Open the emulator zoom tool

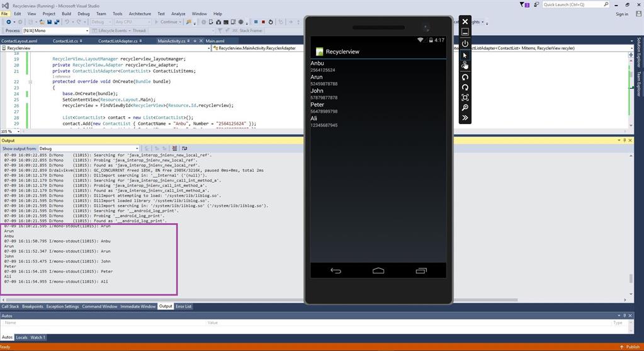pyautogui.click(x=465, y=108)
